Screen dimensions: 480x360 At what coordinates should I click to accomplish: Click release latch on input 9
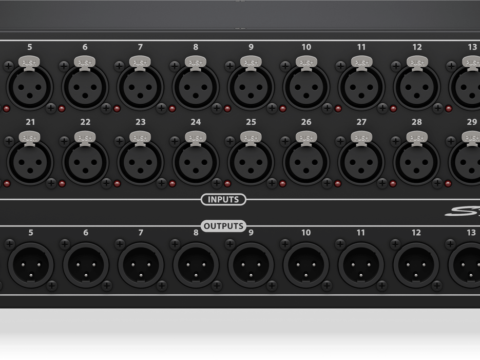point(251,63)
